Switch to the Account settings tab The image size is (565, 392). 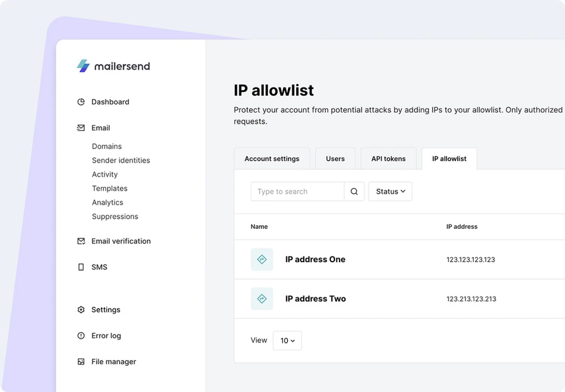(272, 159)
